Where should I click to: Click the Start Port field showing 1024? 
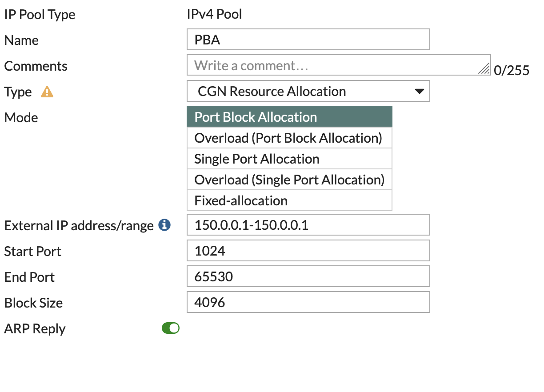[308, 250]
